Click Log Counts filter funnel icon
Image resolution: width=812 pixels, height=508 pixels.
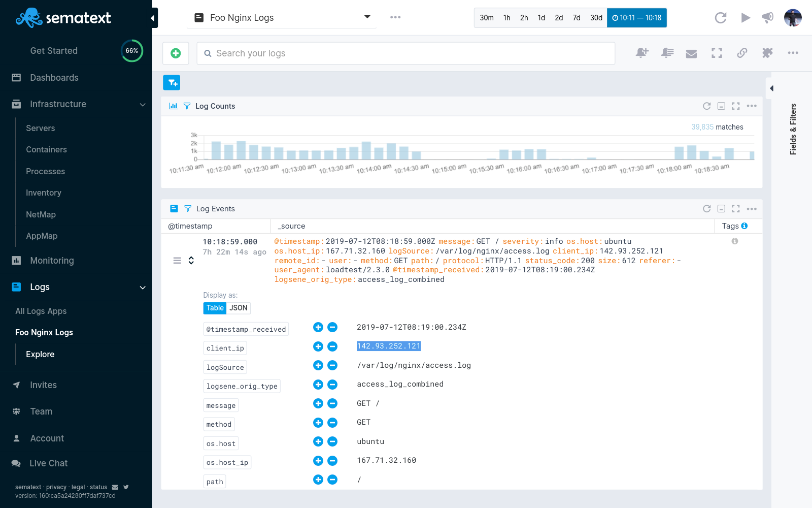[x=187, y=106]
